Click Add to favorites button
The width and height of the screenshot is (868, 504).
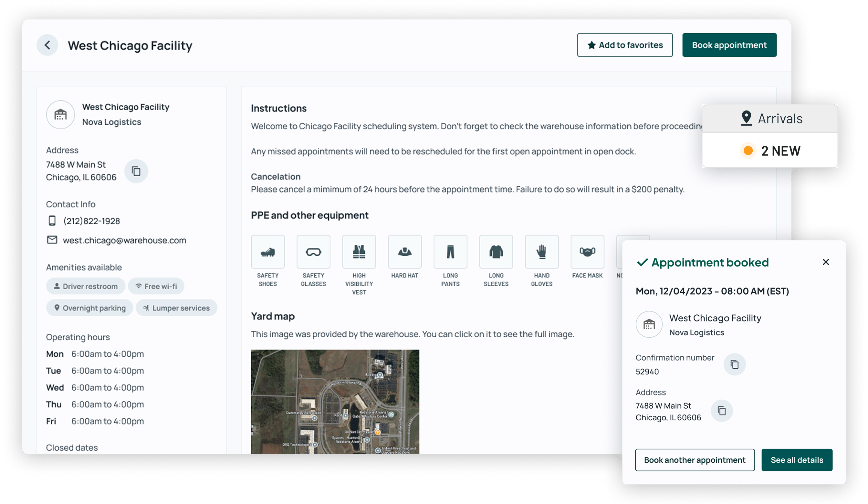pyautogui.click(x=624, y=45)
